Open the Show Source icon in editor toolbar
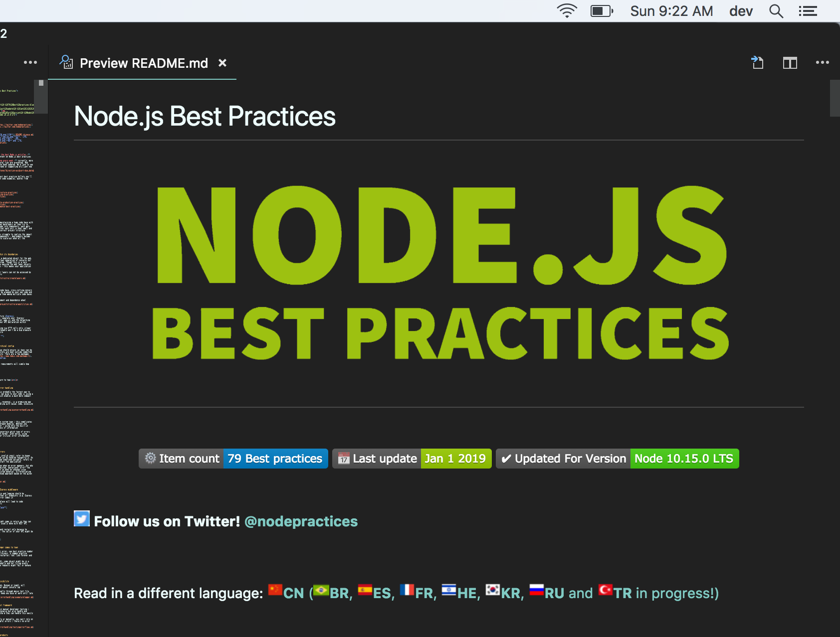Screen dimensions: 840x637 click(x=758, y=62)
